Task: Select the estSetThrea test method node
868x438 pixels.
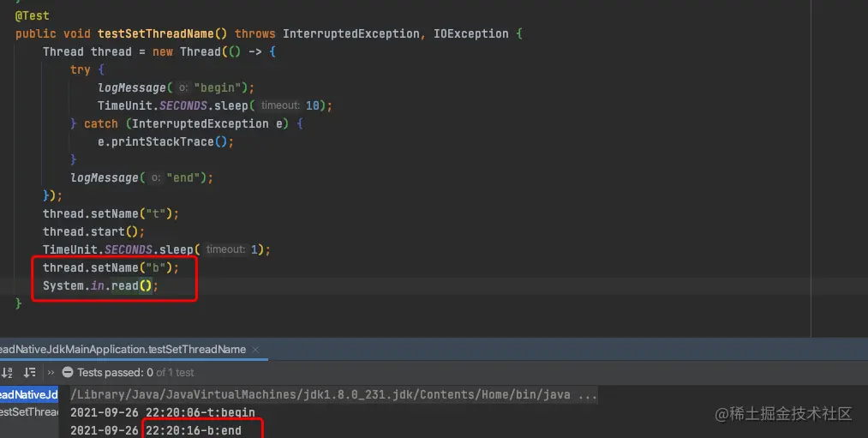Action: [x=29, y=412]
